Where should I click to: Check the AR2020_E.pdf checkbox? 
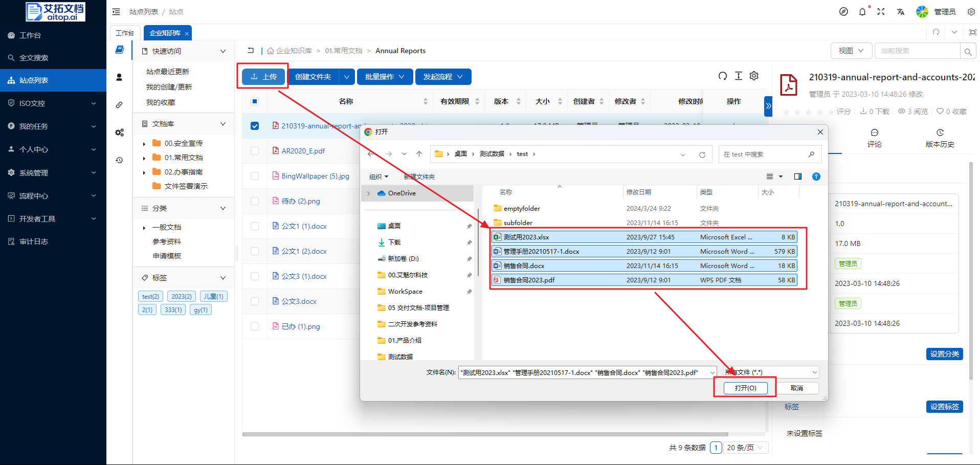[255, 151]
